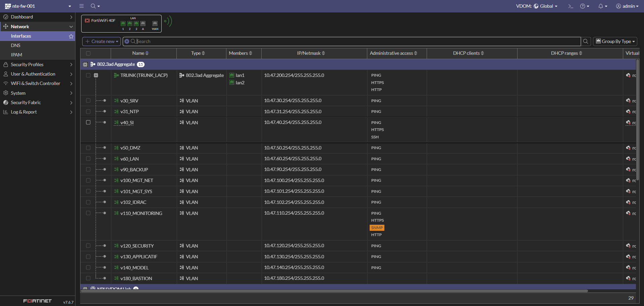Click add-filter plus icon in search bar
The image size is (644, 306).
pos(127,41)
